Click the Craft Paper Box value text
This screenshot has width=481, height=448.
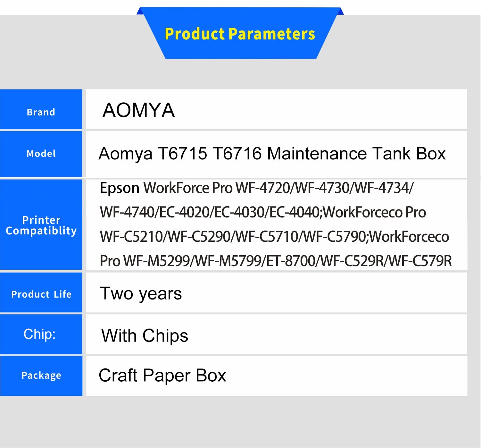(x=162, y=376)
